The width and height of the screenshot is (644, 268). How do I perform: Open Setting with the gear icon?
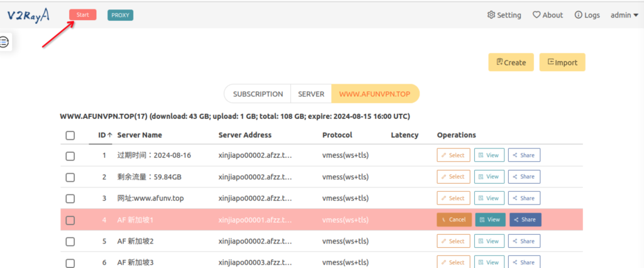(x=504, y=15)
